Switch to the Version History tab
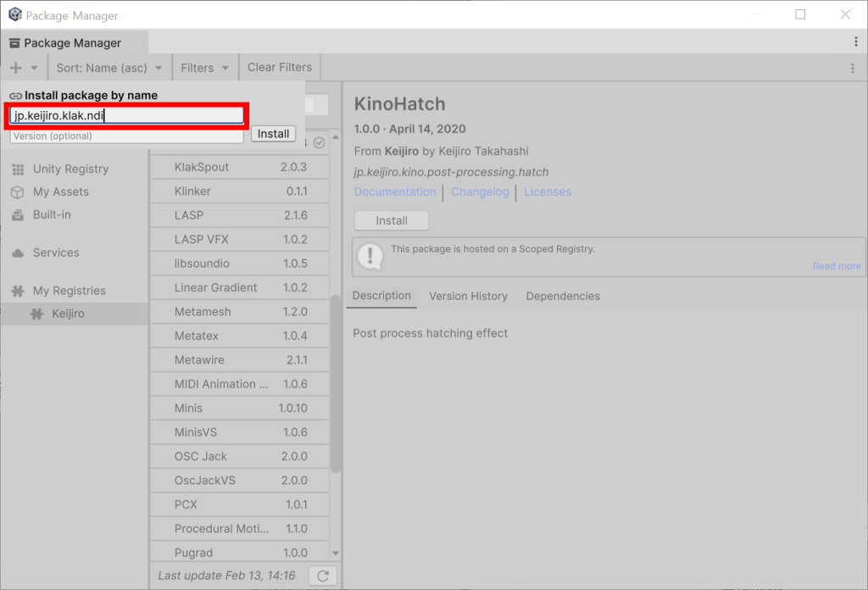The width and height of the screenshot is (868, 590). (x=468, y=296)
